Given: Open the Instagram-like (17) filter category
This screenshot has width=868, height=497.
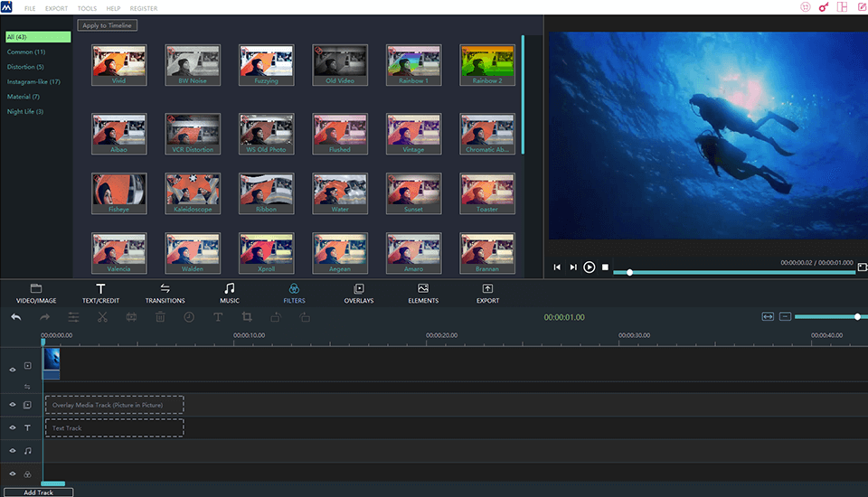Looking at the screenshot, I should tap(33, 81).
